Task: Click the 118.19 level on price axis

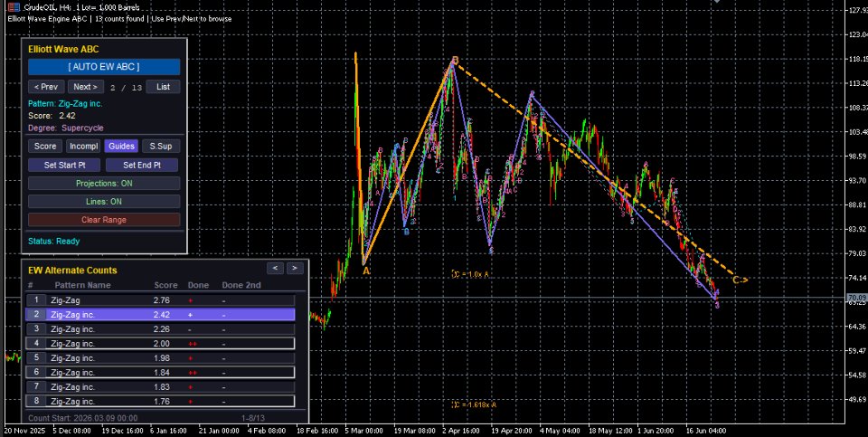Action: pyautogui.click(x=857, y=59)
